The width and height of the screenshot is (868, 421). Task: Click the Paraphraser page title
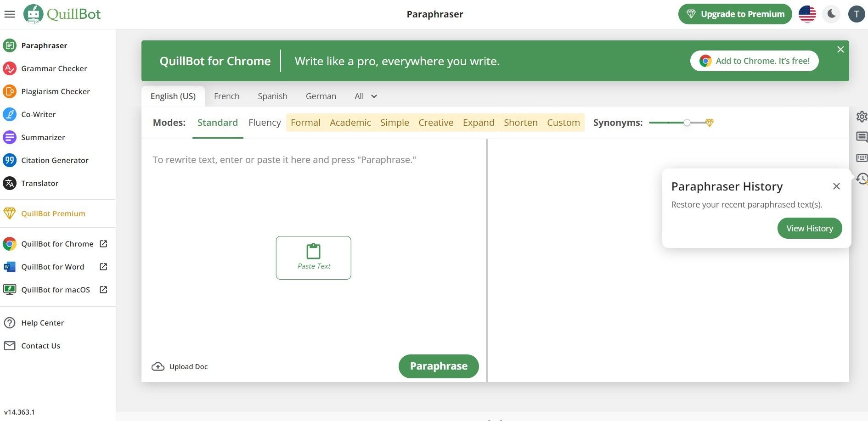(435, 14)
